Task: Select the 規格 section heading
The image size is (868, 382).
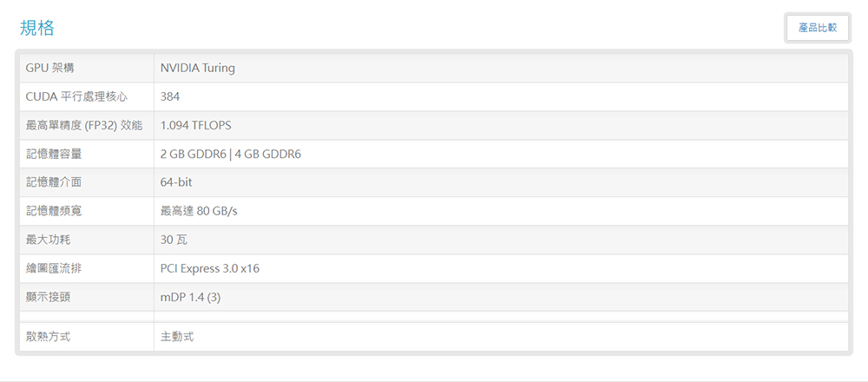Action: click(37, 28)
